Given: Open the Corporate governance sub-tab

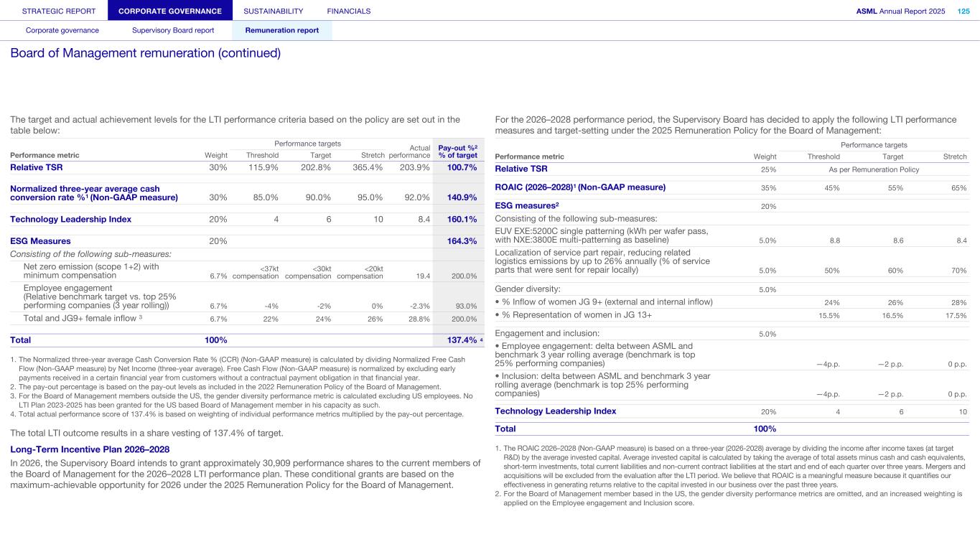Looking at the screenshot, I should point(62,30).
